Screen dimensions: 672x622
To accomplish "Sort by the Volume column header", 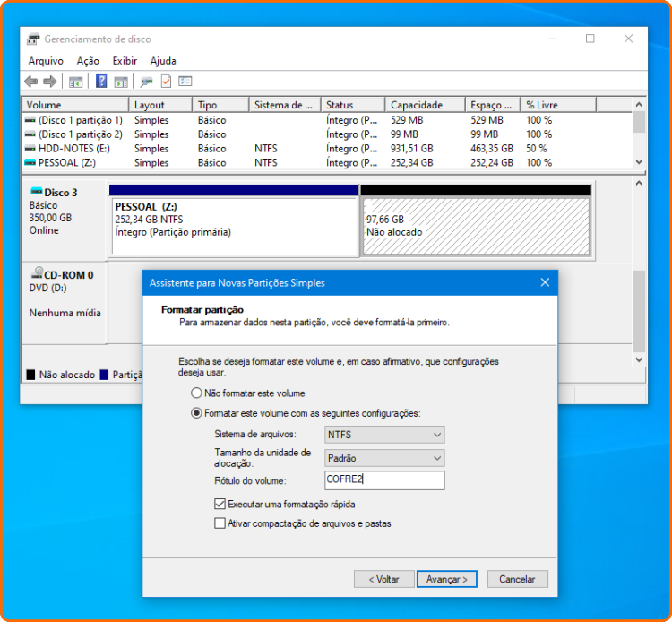I will 75,105.
